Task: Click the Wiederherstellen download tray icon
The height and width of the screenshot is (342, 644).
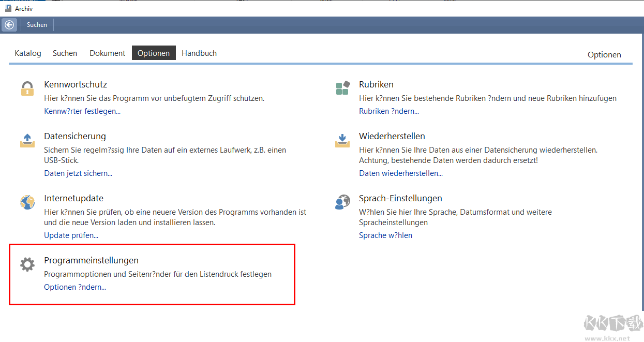Action: [x=342, y=140]
